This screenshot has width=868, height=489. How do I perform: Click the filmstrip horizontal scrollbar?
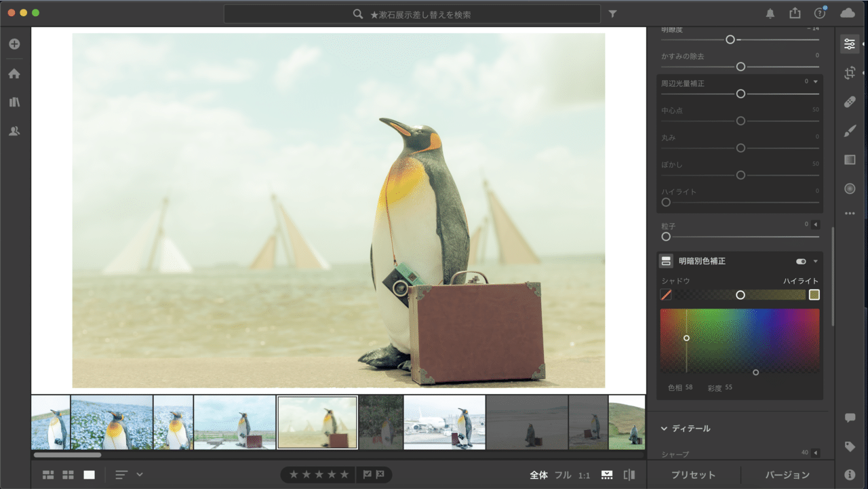(x=67, y=454)
